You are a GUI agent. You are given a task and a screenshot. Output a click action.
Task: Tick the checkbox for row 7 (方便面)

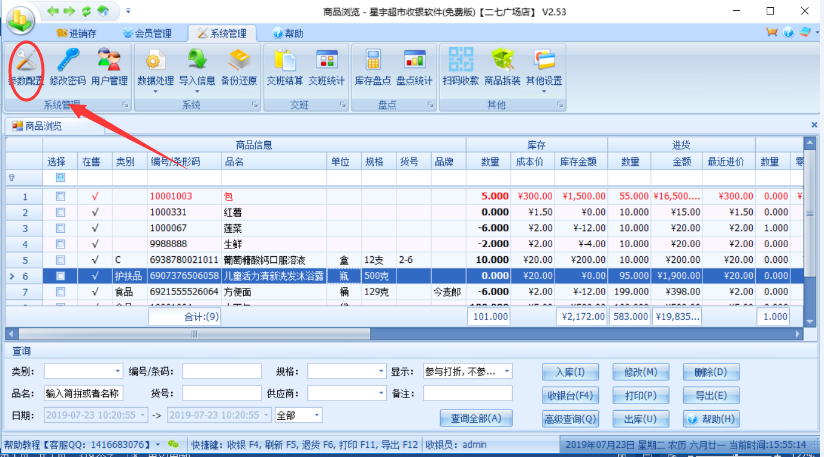pos(60,292)
